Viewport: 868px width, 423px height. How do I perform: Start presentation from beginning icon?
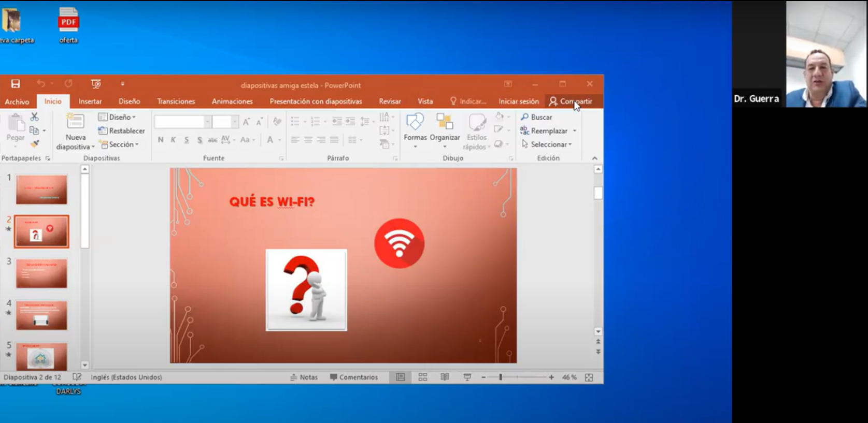(96, 84)
